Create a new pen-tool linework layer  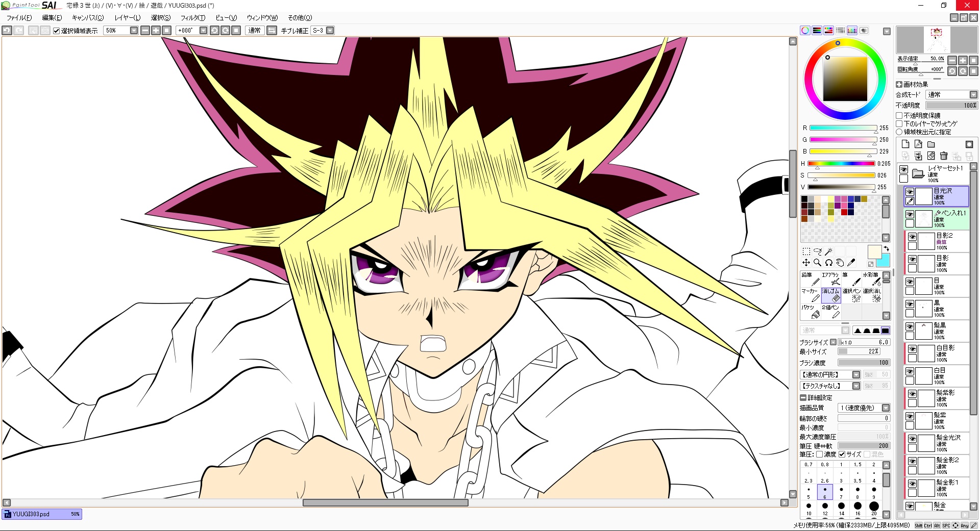point(918,144)
